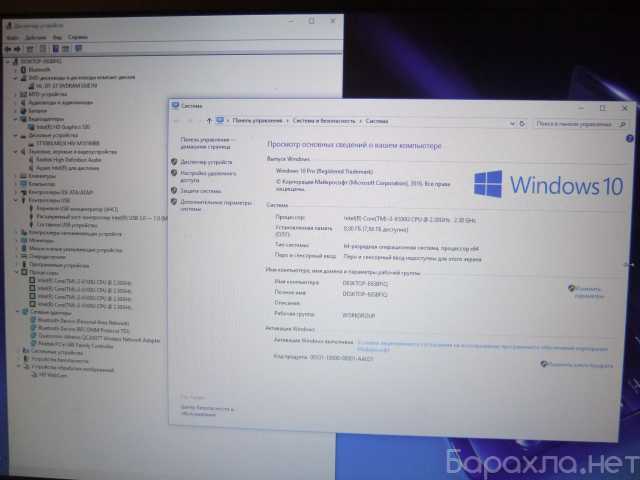Open Properties from Device Manager toolbar

[43, 49]
